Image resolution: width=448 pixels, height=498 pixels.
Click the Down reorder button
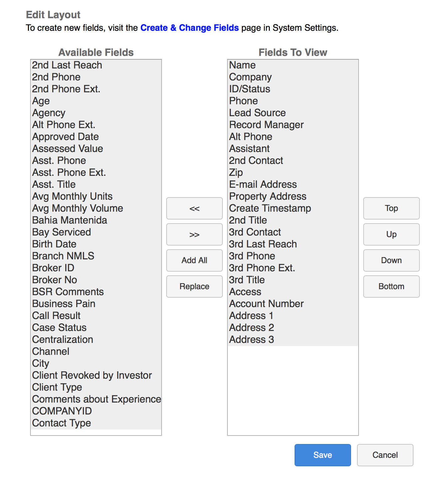pyautogui.click(x=391, y=261)
